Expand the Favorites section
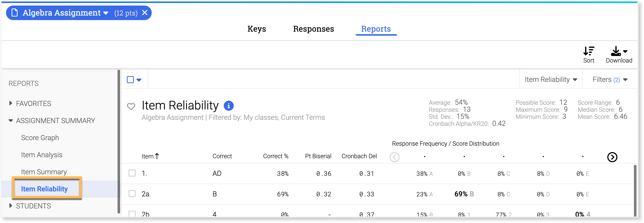Screen dimensions: 644x223 pos(11,103)
